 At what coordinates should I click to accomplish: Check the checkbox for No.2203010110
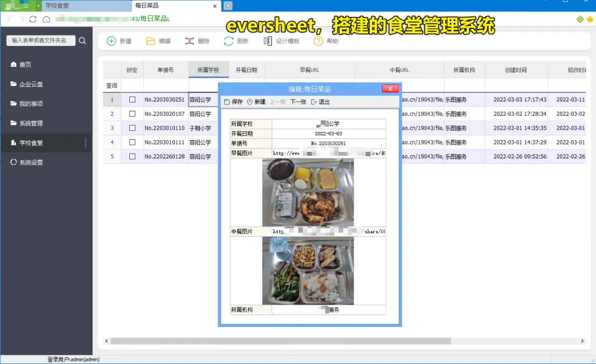(132, 128)
